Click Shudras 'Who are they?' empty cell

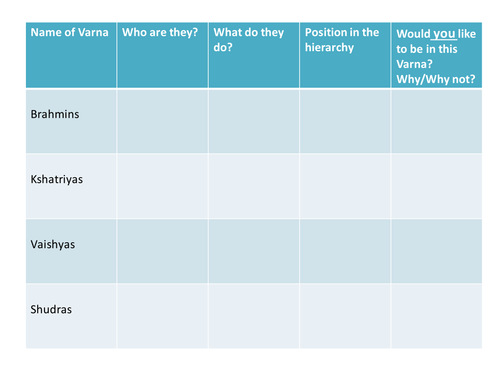(x=162, y=316)
